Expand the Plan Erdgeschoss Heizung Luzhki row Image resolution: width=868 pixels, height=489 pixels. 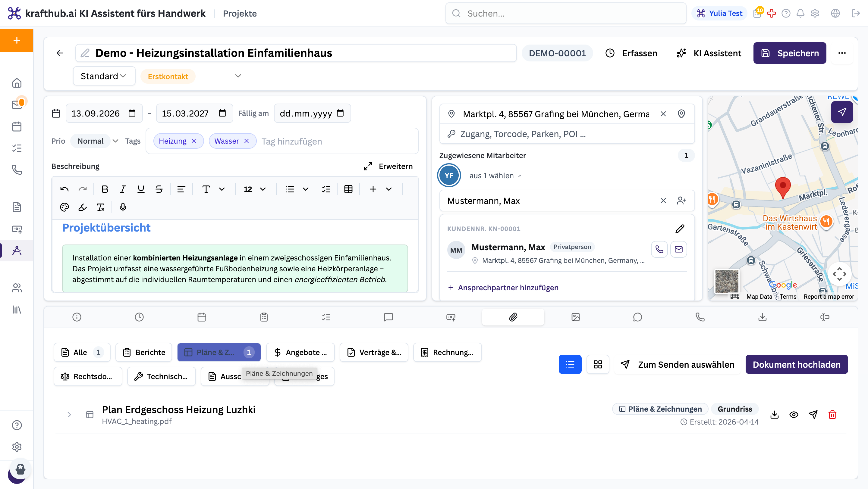click(69, 415)
